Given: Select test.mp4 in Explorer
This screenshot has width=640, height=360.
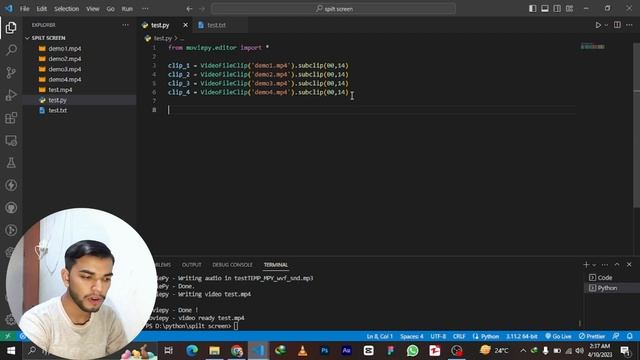Looking at the screenshot, I should click(x=60, y=89).
